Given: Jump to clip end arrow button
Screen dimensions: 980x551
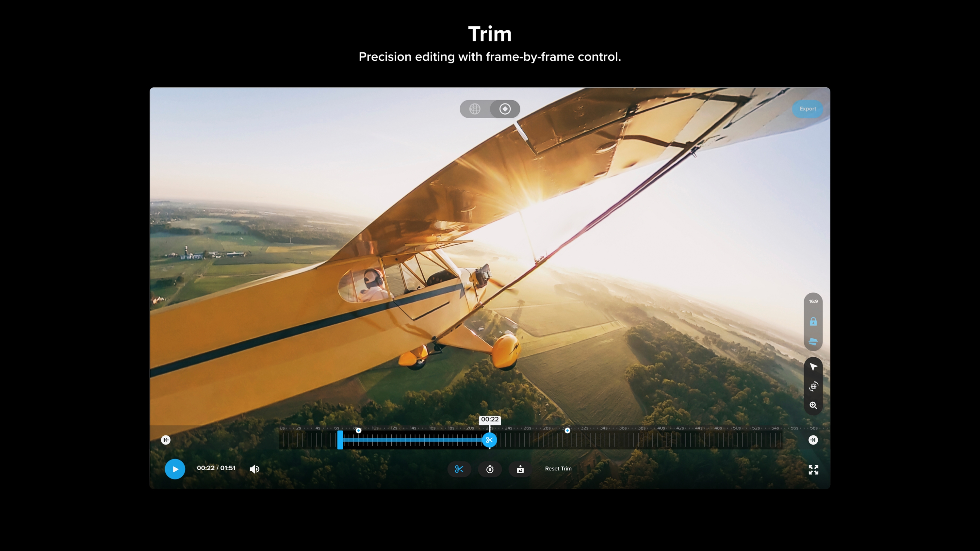Looking at the screenshot, I should [x=813, y=440].
